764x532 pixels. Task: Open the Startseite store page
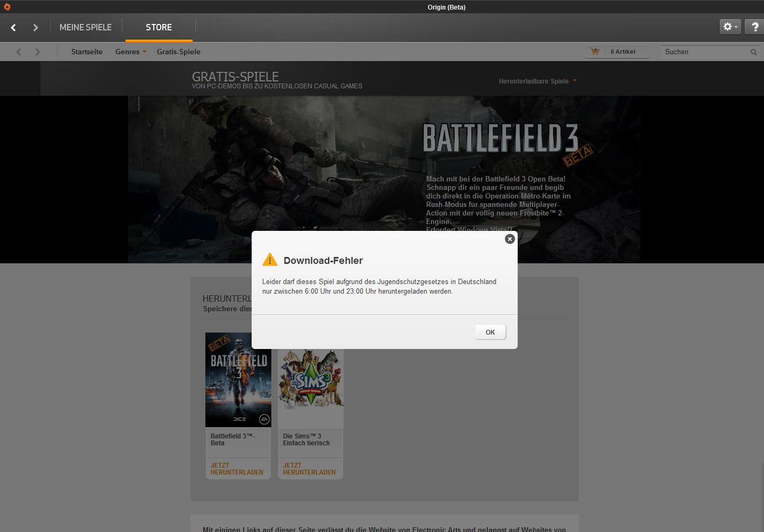click(87, 52)
